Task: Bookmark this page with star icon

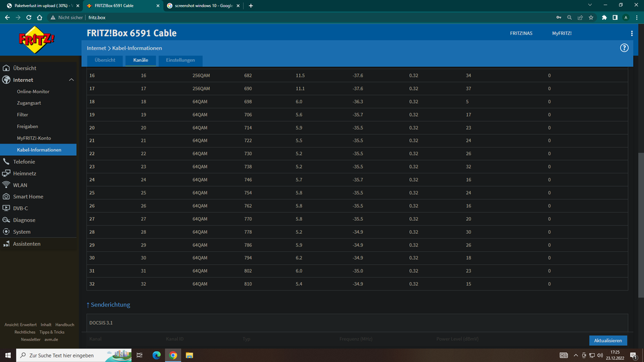Action: pyautogui.click(x=591, y=17)
